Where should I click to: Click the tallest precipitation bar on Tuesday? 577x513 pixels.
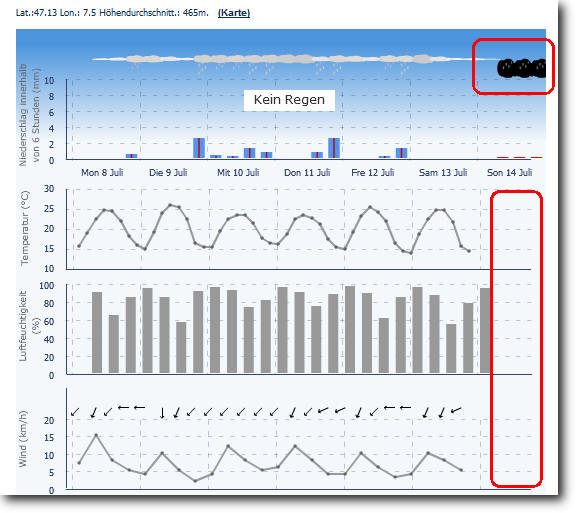[x=199, y=148]
